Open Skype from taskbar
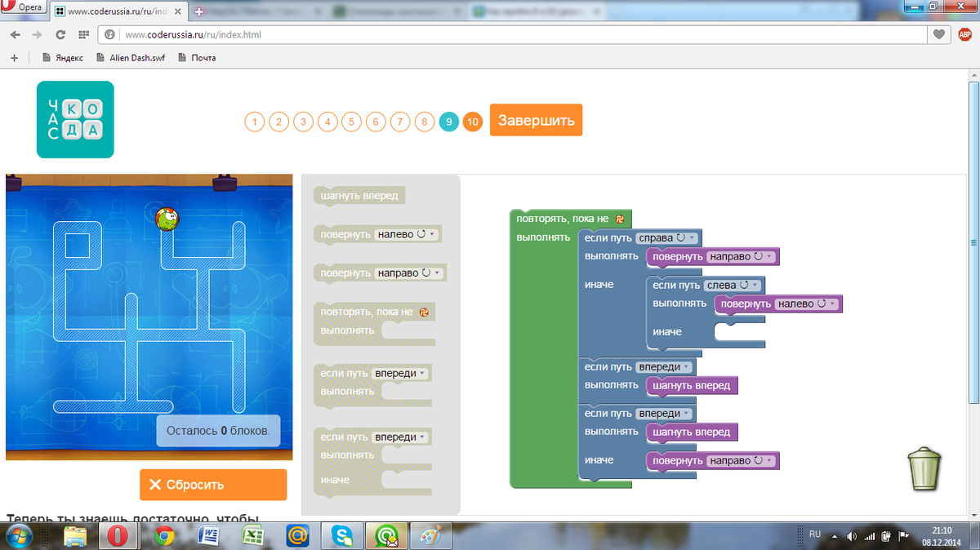Viewport: 980px width, 550px height. click(x=341, y=536)
